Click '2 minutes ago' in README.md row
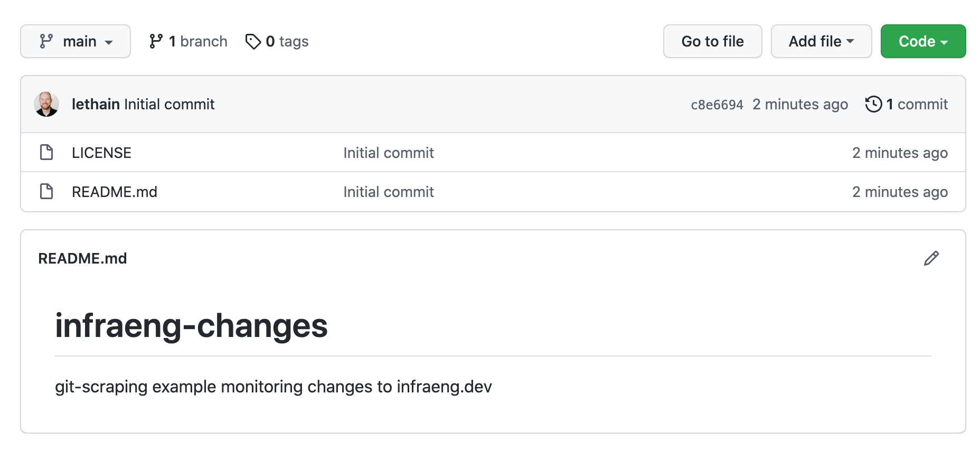 900,192
